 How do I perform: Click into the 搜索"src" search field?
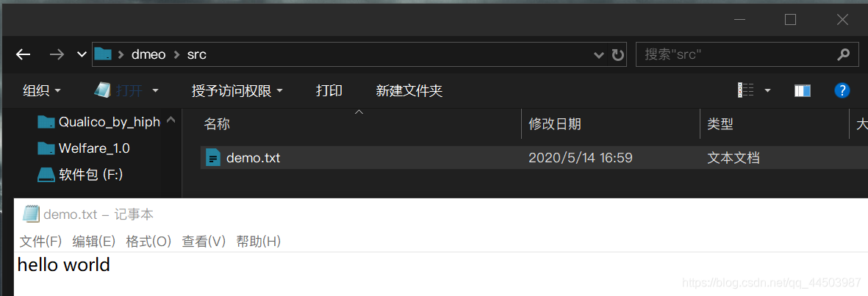tap(736, 55)
